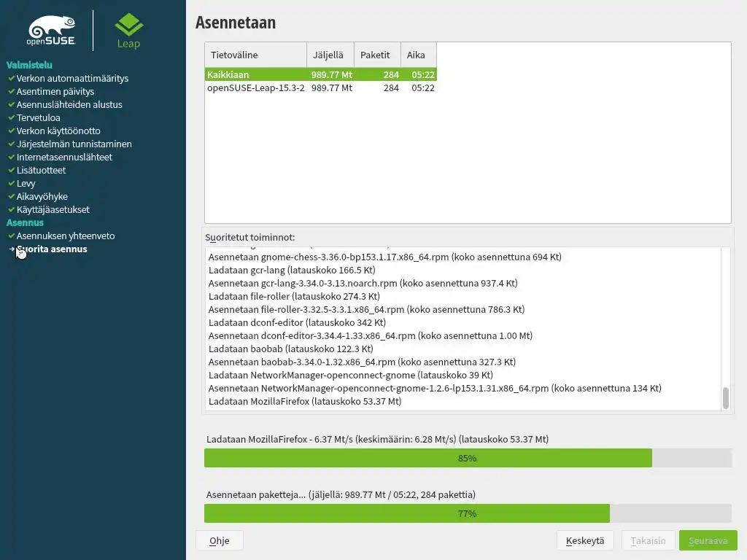Click checkmark next to Käyttäjäasetukset
The image size is (747, 560).
tap(12, 209)
